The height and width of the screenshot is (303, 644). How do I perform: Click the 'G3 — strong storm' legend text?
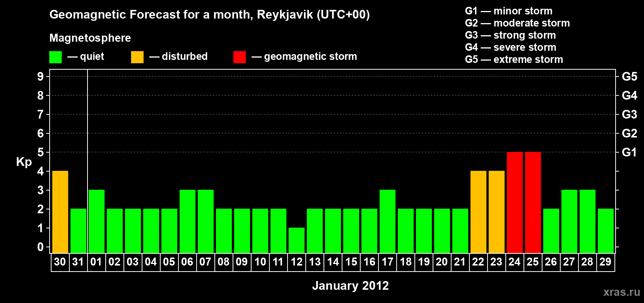(x=511, y=35)
